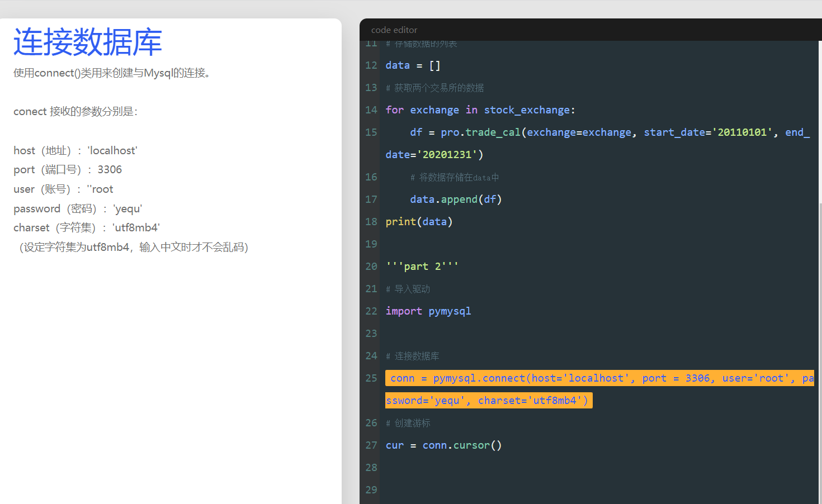Click line number 28 in gutter
The image size is (822, 504).
point(371,468)
